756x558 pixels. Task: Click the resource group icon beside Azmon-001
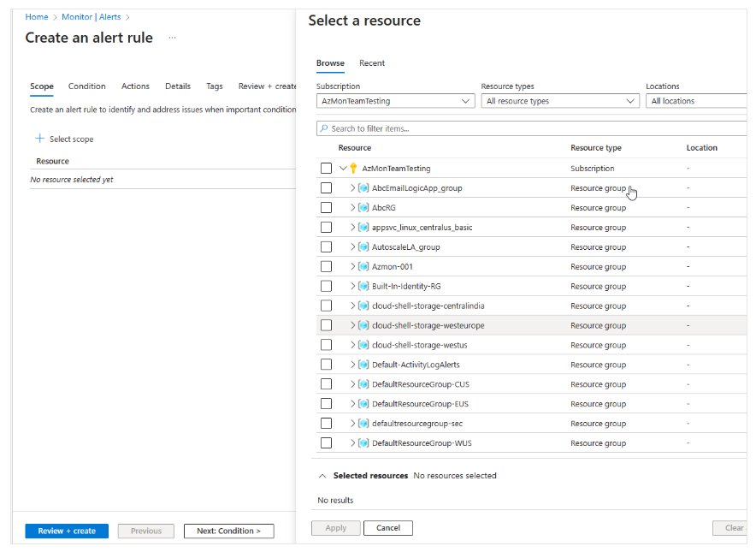pos(363,266)
